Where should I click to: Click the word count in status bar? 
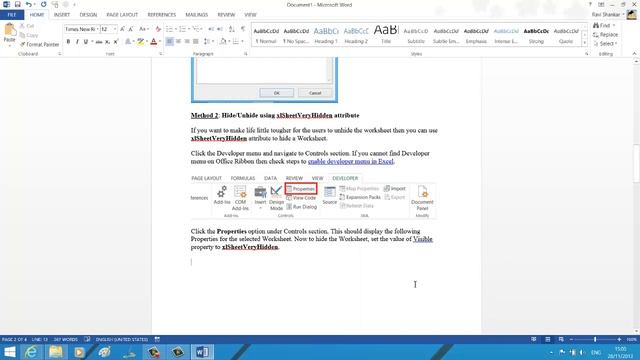[x=66, y=339]
